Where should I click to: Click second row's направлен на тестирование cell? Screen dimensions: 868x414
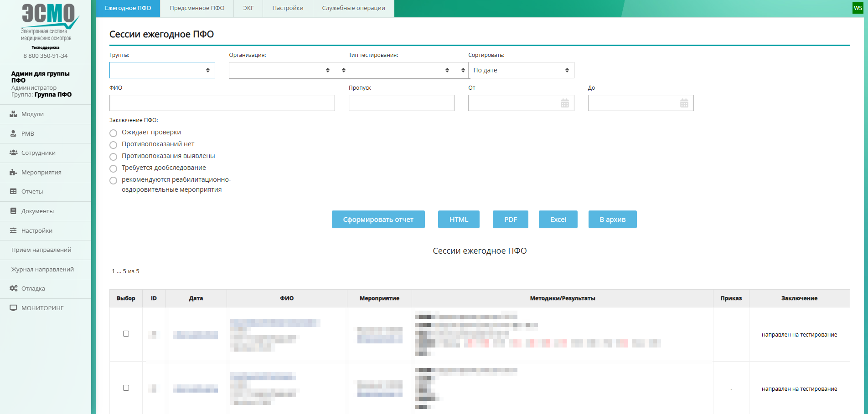click(x=800, y=389)
